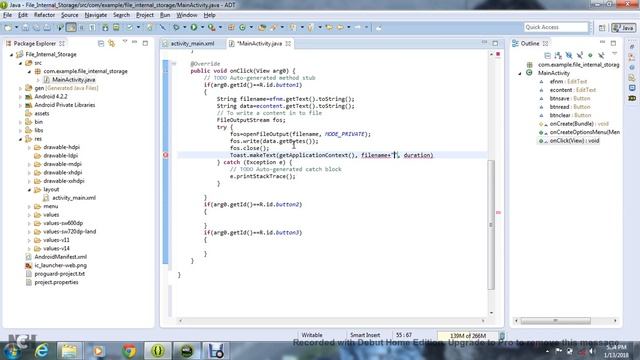
Task: Click the Run (green play) toolbar button
Action: [194, 27]
